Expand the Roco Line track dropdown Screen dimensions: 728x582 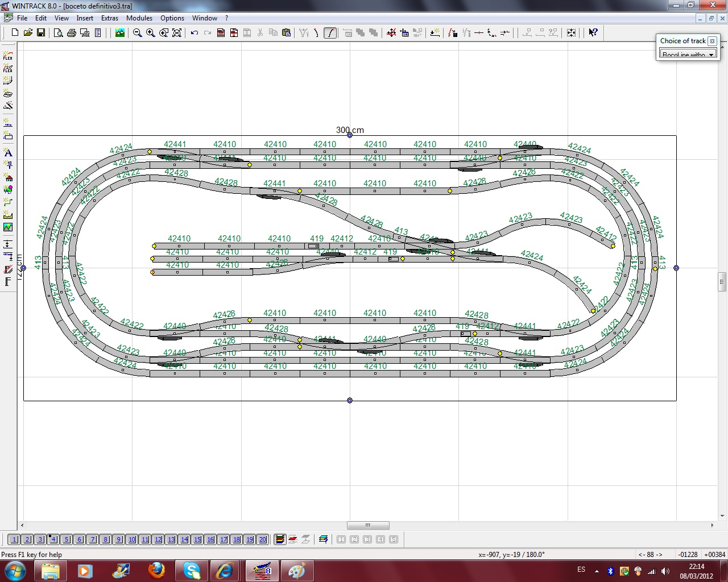pos(711,55)
